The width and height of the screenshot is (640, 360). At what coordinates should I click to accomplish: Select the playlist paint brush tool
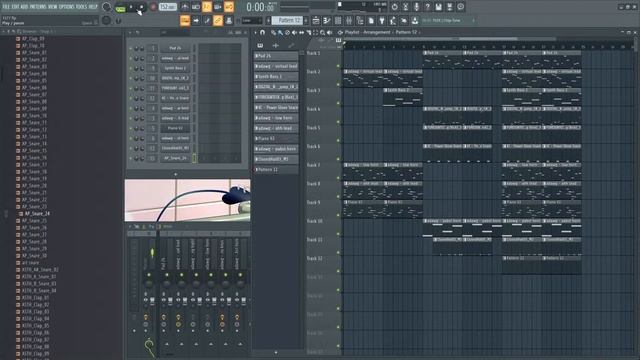pos(280,33)
